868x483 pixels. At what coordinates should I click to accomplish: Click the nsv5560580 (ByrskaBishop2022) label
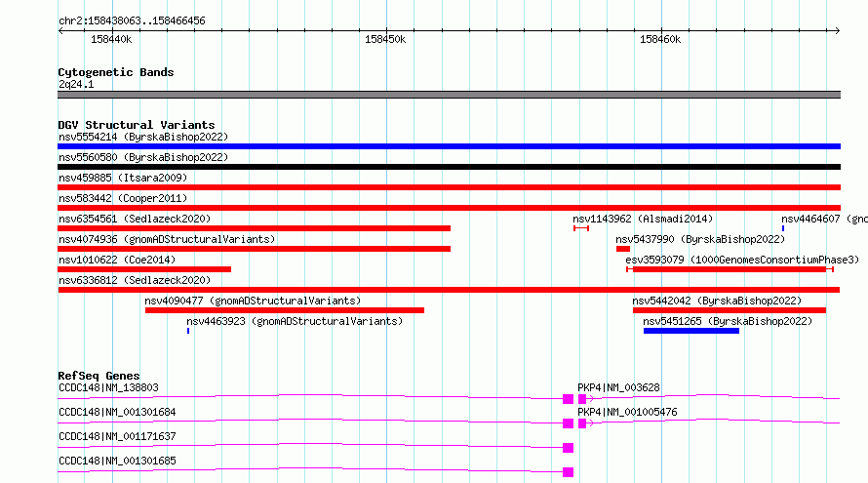[x=143, y=157]
